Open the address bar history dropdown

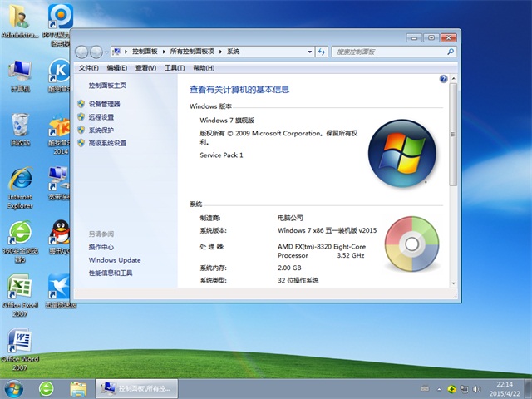coord(309,52)
